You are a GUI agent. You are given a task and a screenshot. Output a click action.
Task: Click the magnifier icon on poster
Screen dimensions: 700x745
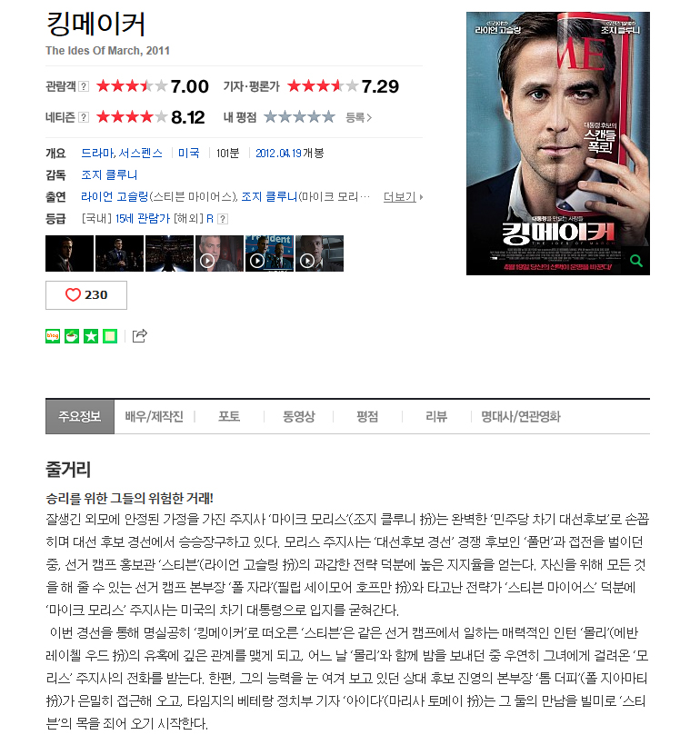[635, 261]
